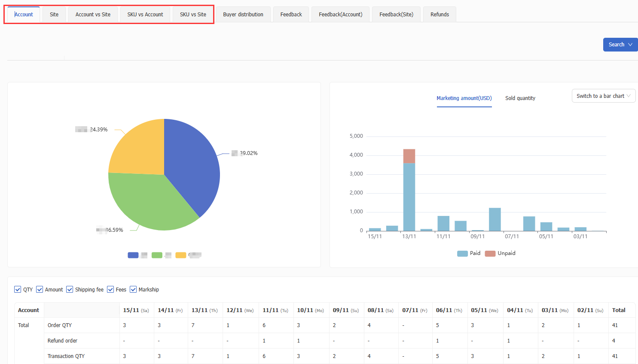Screen dimensions: 638x364
Task: Switch to the Site tab
Action: coord(54,14)
